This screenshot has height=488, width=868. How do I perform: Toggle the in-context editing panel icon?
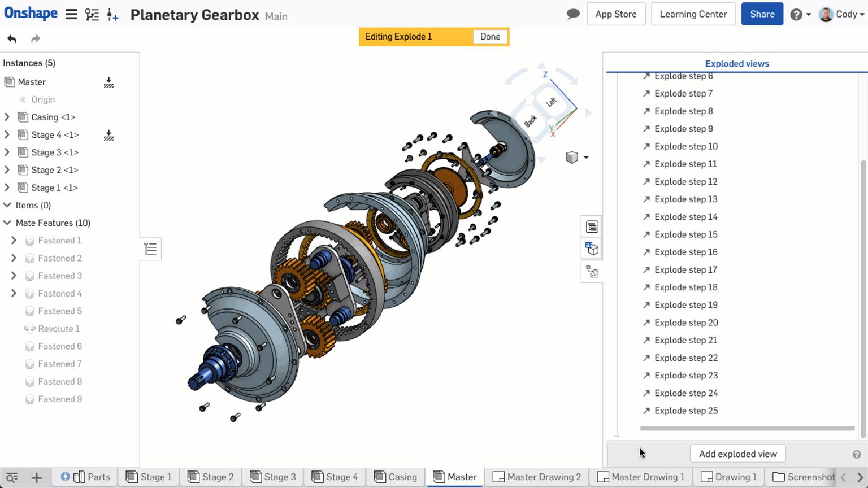coord(592,272)
